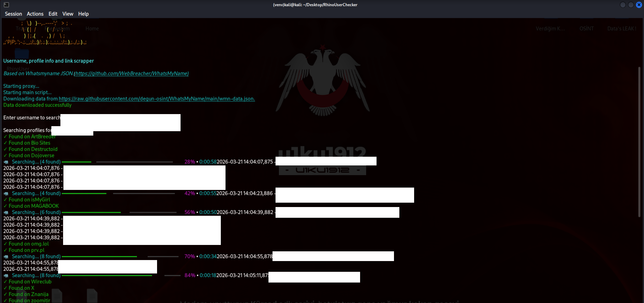Click 'Found on isMyGirl' line
This screenshot has width=644, height=303.
click(27, 200)
